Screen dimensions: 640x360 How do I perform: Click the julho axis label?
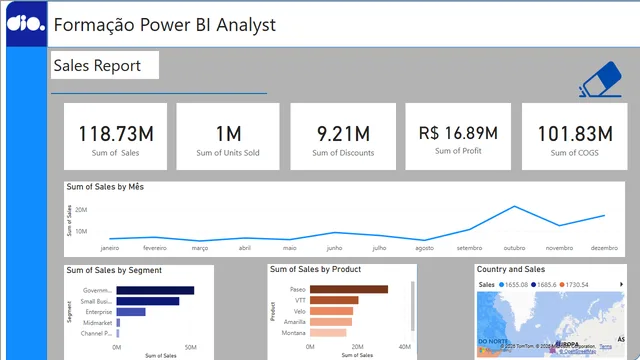(380, 248)
